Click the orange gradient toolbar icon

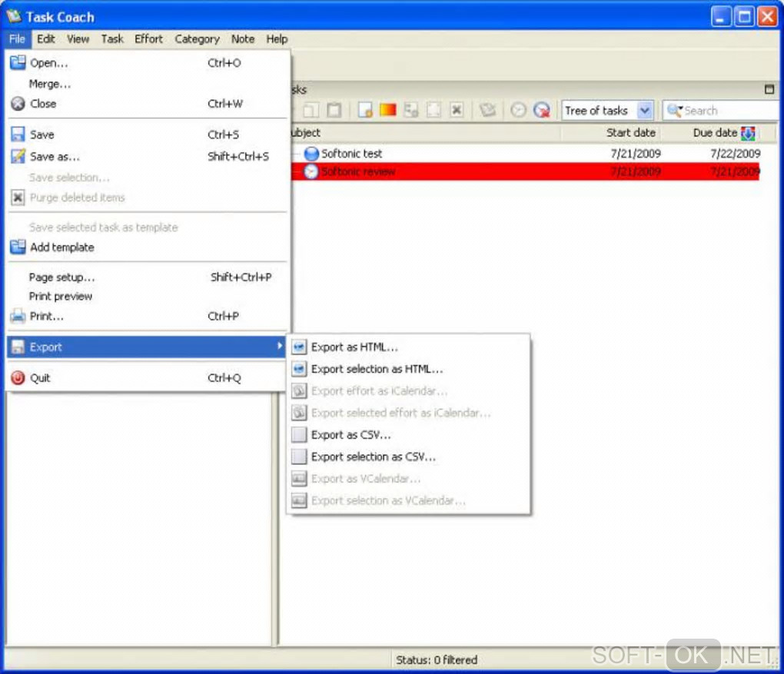pos(387,110)
